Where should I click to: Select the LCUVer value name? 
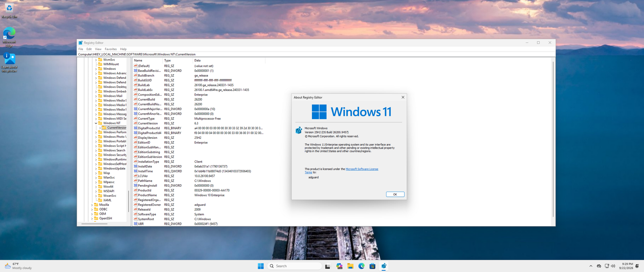click(143, 176)
